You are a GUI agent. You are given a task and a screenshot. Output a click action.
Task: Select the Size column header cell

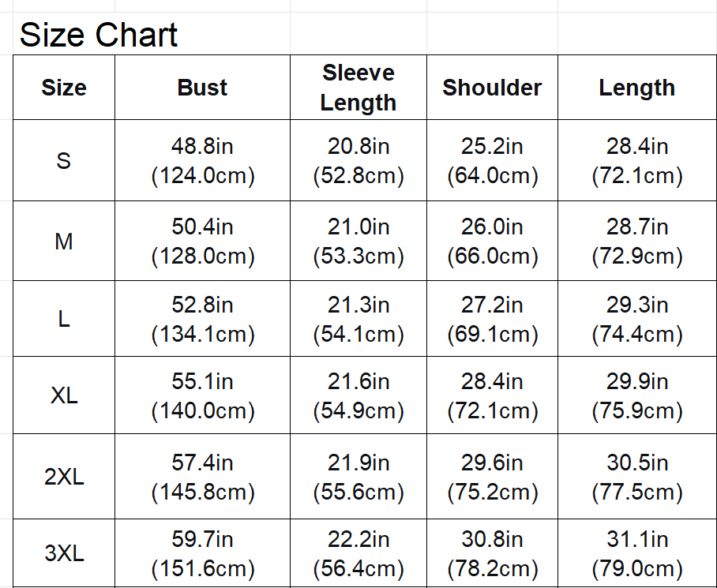pyautogui.click(x=64, y=88)
